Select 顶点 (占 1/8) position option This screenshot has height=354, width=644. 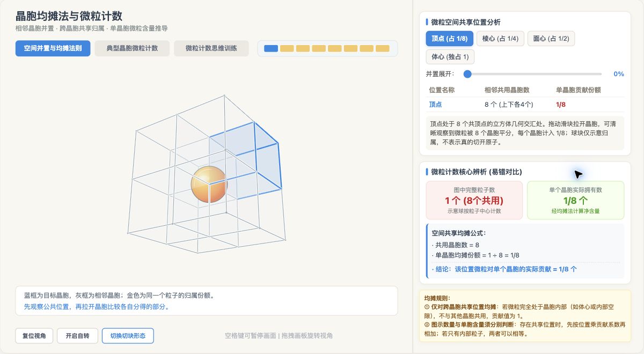click(x=449, y=39)
